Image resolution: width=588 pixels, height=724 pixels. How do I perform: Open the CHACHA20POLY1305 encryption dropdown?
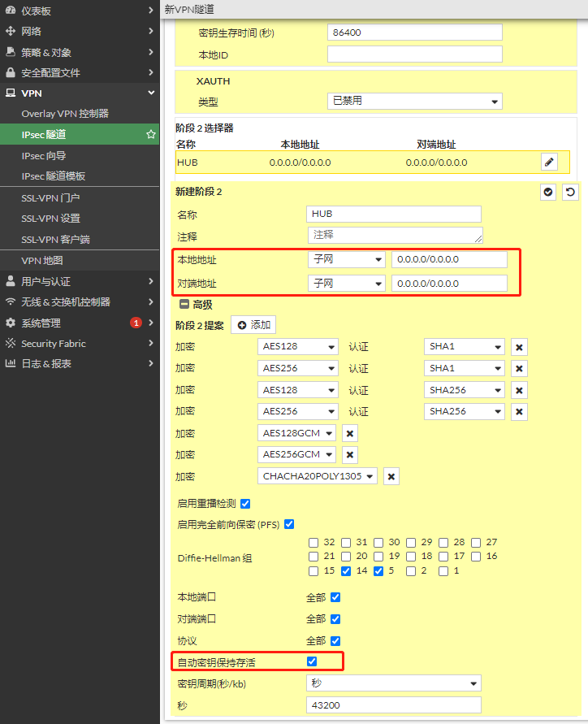[x=317, y=476]
